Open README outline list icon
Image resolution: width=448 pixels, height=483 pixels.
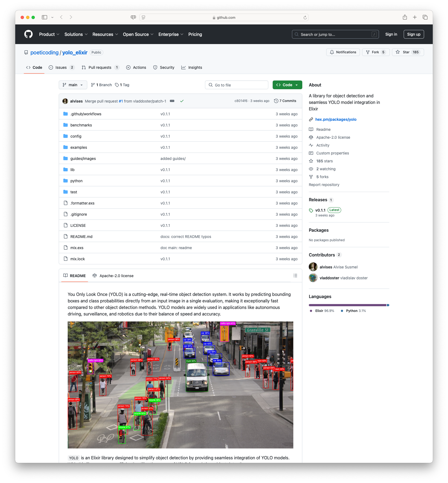(295, 275)
